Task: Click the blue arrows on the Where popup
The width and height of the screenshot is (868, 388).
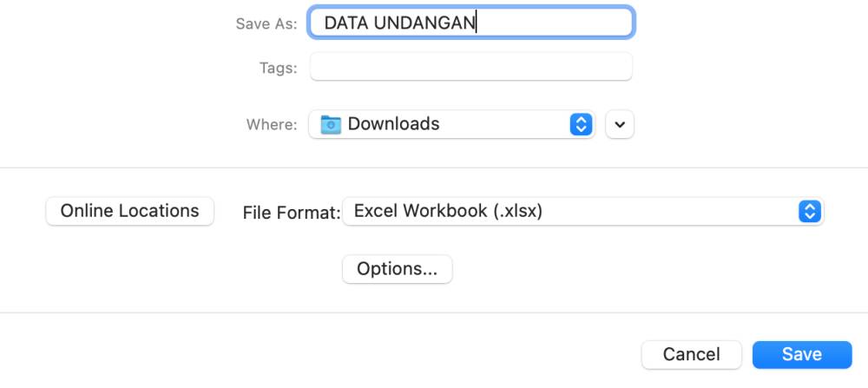Action: (581, 124)
